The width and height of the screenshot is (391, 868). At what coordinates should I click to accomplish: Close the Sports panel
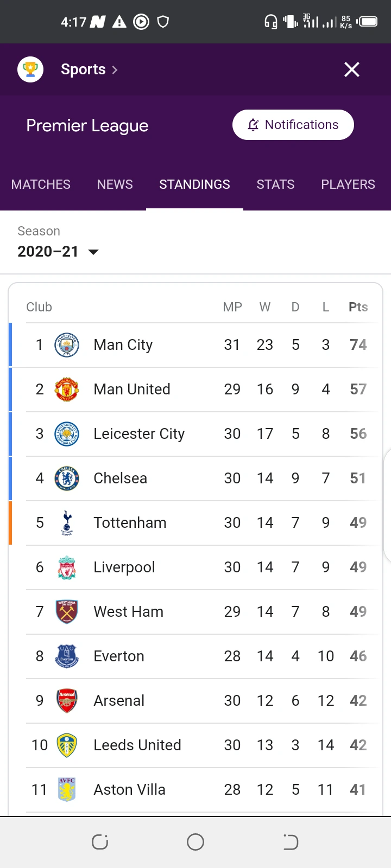pyautogui.click(x=352, y=69)
